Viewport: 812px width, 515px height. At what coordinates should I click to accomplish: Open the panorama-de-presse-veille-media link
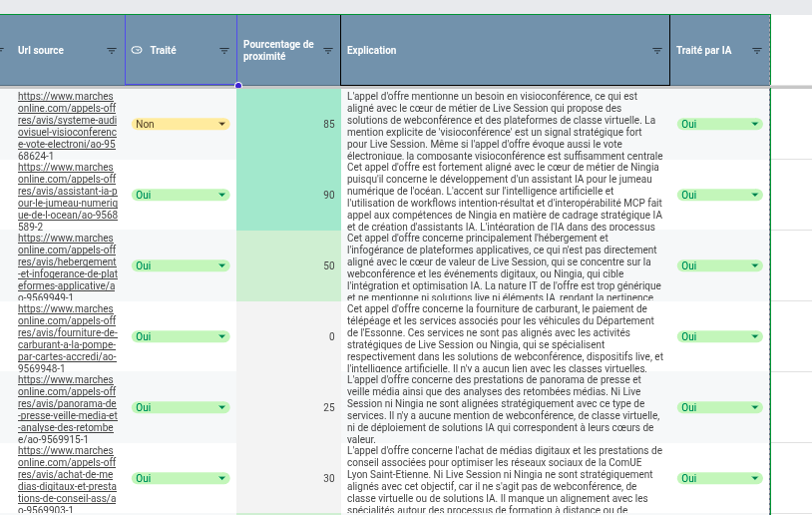(67, 408)
